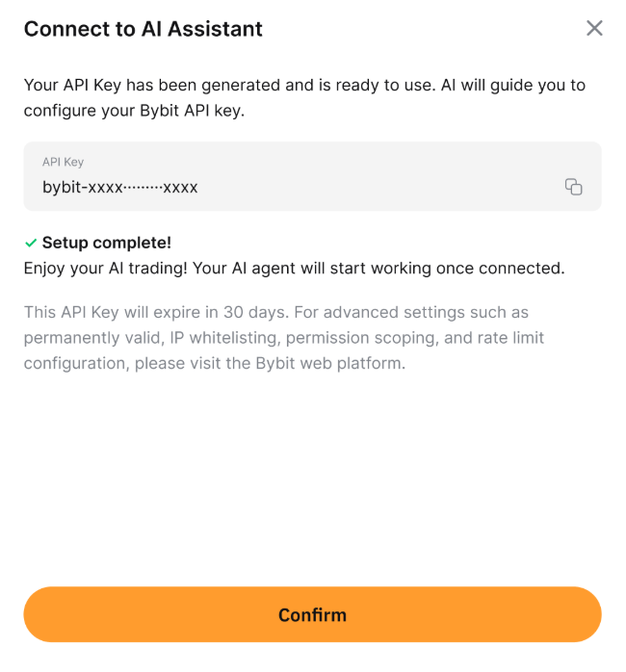Screen dimensions: 626x672
Task: Click the green setup complete checkmark
Action: point(31,244)
